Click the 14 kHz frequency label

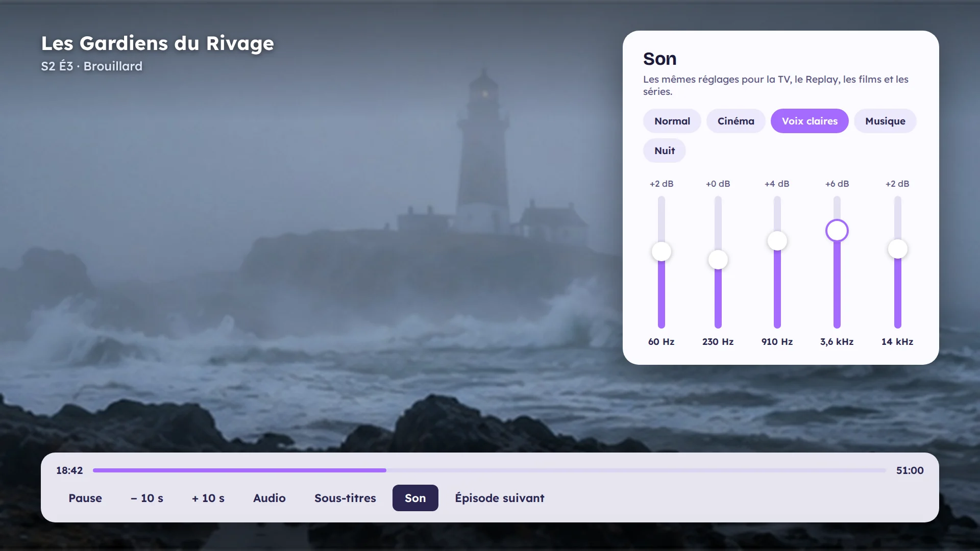click(897, 342)
